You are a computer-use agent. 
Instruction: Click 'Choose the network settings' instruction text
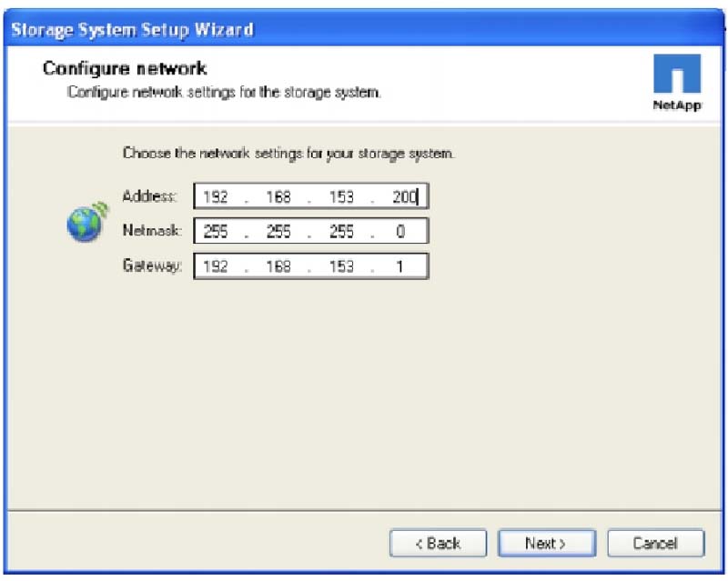[288, 154]
